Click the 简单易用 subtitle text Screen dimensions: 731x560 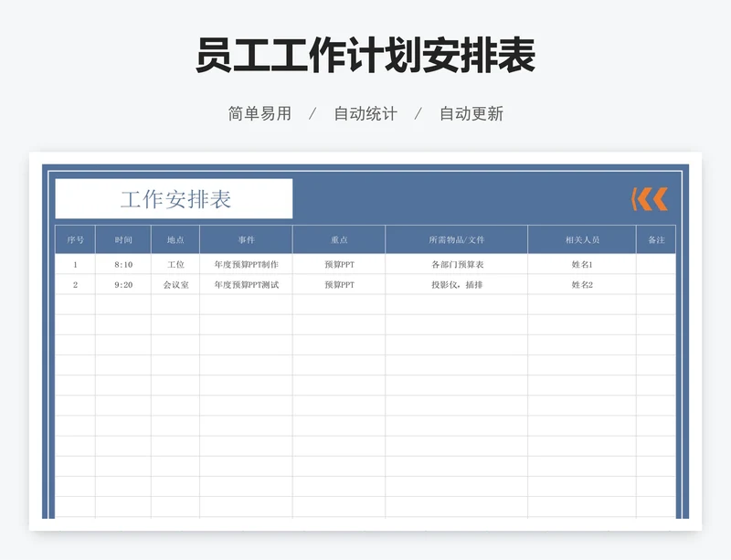click(x=260, y=113)
